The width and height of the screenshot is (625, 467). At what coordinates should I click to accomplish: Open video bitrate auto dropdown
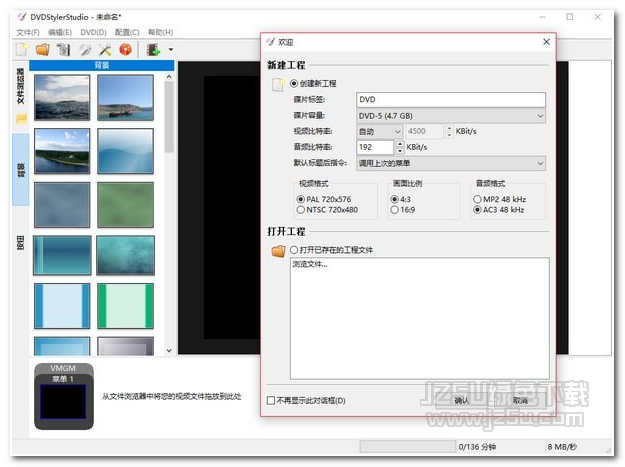[x=379, y=131]
